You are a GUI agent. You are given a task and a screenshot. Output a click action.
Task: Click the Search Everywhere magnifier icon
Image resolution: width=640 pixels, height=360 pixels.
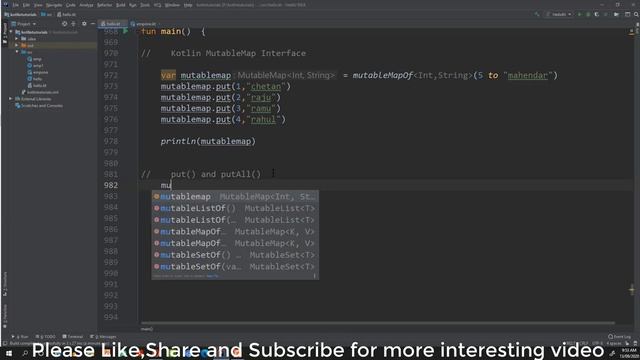[636, 14]
